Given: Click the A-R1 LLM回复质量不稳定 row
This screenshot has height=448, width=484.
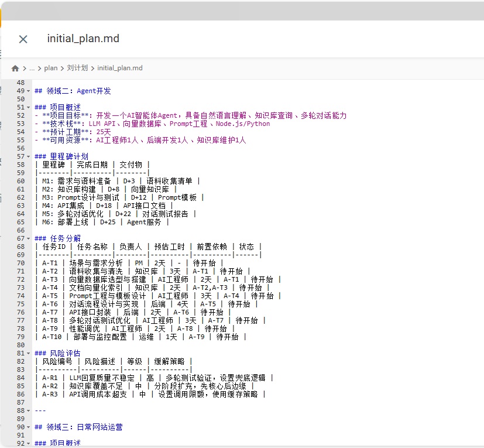Looking at the screenshot, I should (x=154, y=378).
